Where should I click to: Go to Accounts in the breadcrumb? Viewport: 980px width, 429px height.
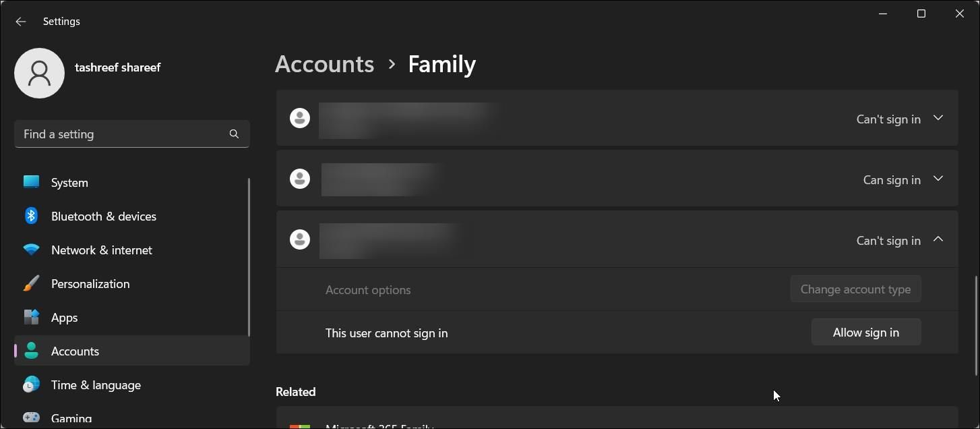tap(324, 64)
